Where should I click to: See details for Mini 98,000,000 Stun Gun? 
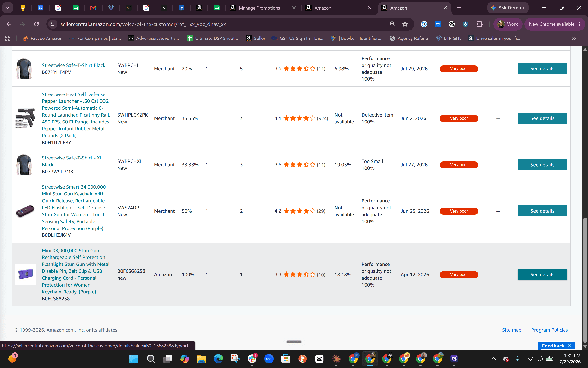point(542,274)
